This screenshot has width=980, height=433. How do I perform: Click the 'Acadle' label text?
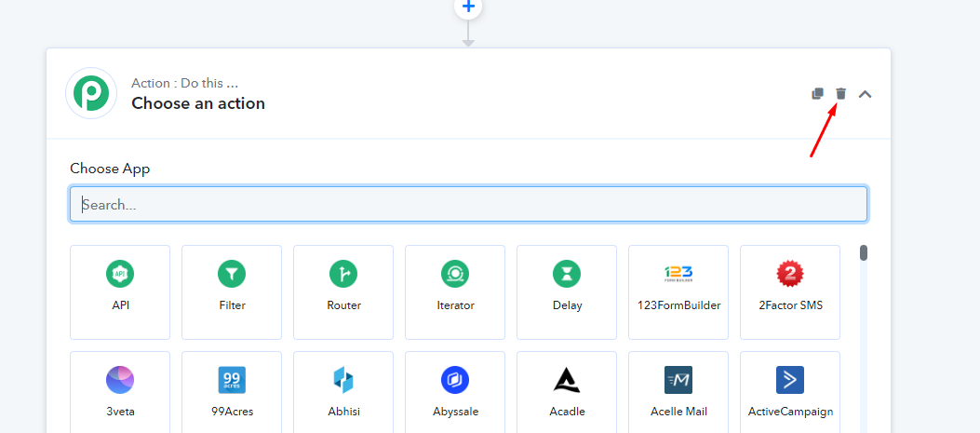(x=568, y=412)
